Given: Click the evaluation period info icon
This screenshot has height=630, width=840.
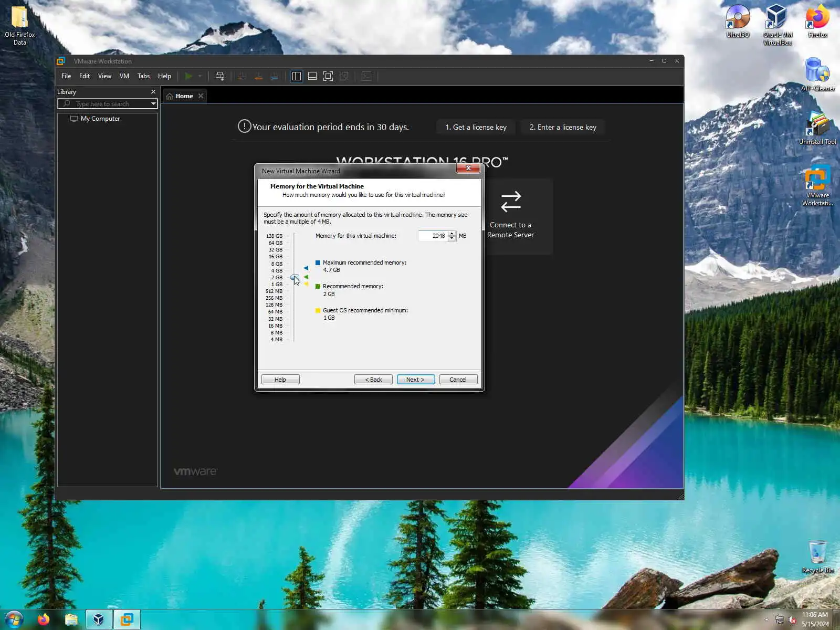Looking at the screenshot, I should pos(244,127).
